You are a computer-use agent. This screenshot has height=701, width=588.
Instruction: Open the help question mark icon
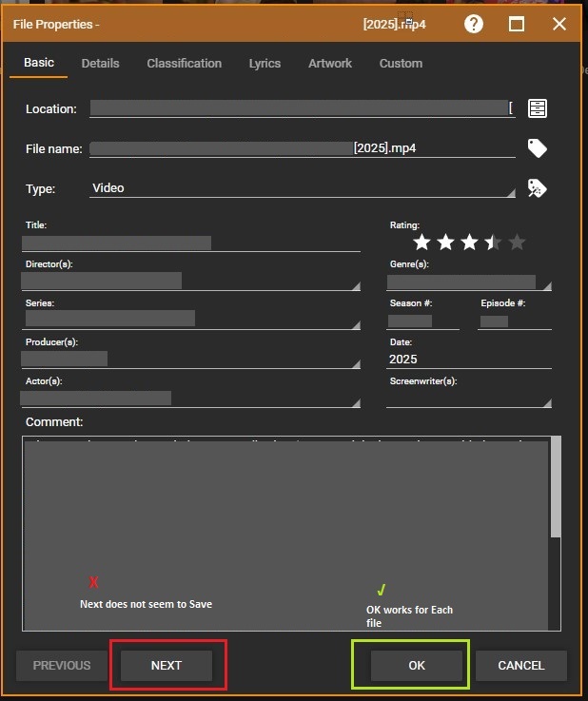[474, 24]
